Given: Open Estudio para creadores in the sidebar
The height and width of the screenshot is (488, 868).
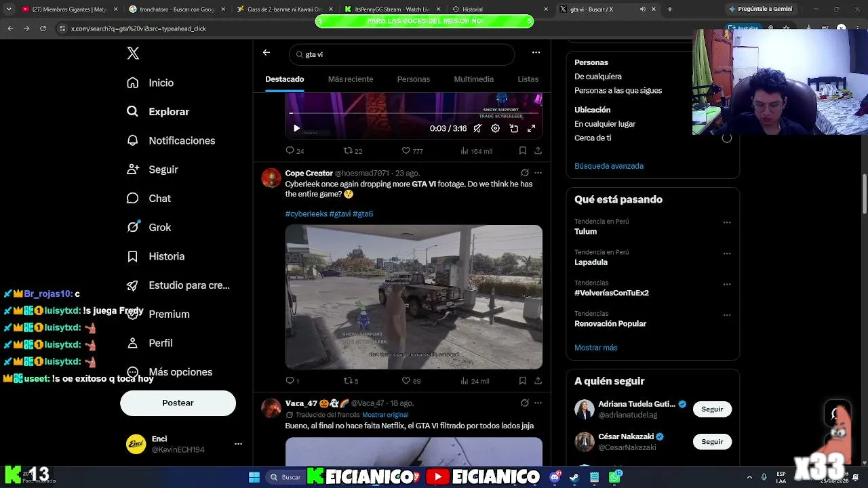Looking at the screenshot, I should (x=178, y=285).
